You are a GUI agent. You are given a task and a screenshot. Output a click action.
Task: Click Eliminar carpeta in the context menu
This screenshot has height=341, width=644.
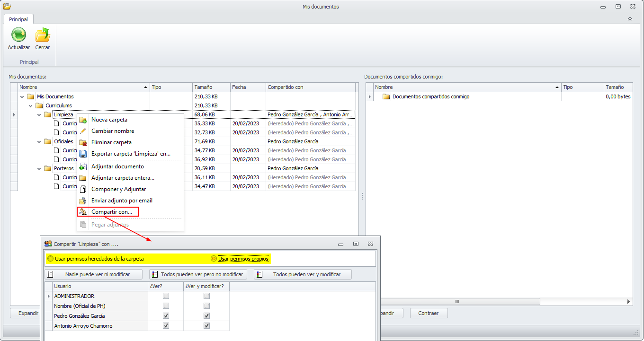111,142
